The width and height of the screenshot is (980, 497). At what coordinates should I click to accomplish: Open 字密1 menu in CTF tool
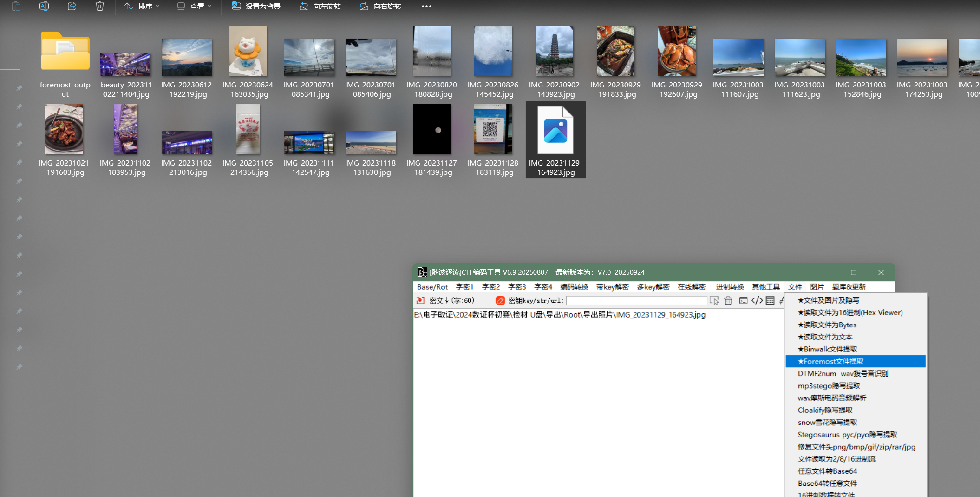click(x=464, y=287)
